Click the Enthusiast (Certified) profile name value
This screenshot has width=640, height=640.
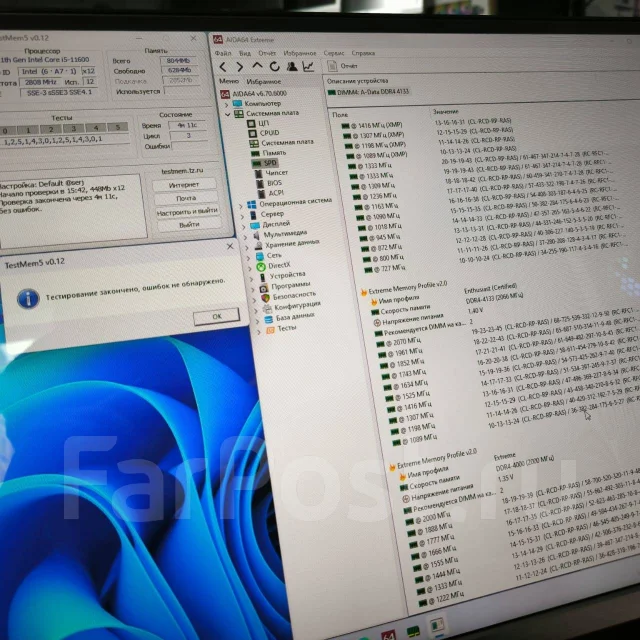[x=491, y=288]
